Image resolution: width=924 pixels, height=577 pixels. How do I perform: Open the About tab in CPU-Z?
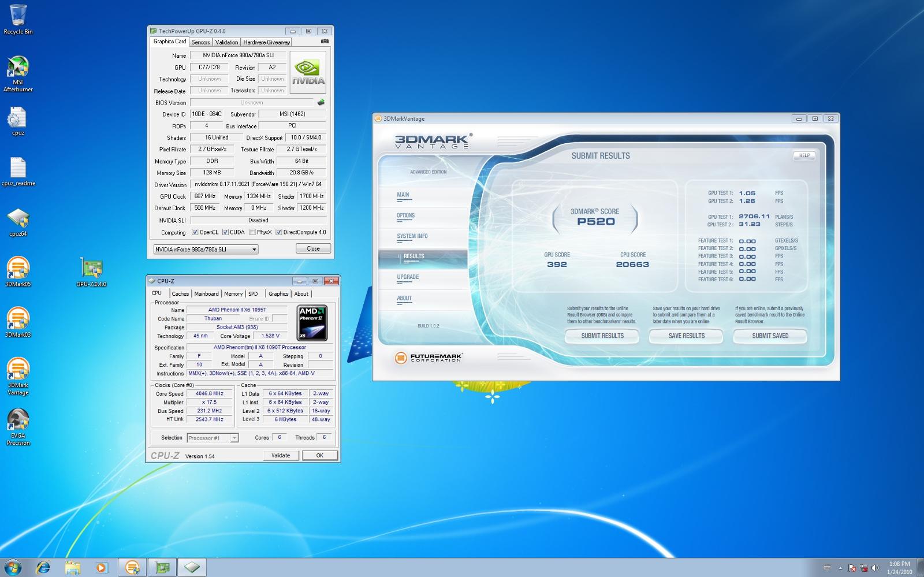301,294
